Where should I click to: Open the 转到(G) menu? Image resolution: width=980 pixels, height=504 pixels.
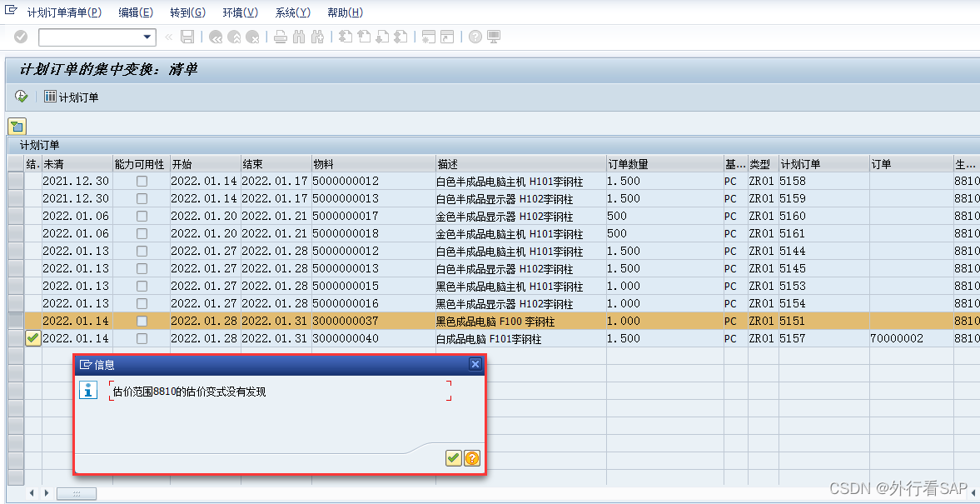[187, 12]
